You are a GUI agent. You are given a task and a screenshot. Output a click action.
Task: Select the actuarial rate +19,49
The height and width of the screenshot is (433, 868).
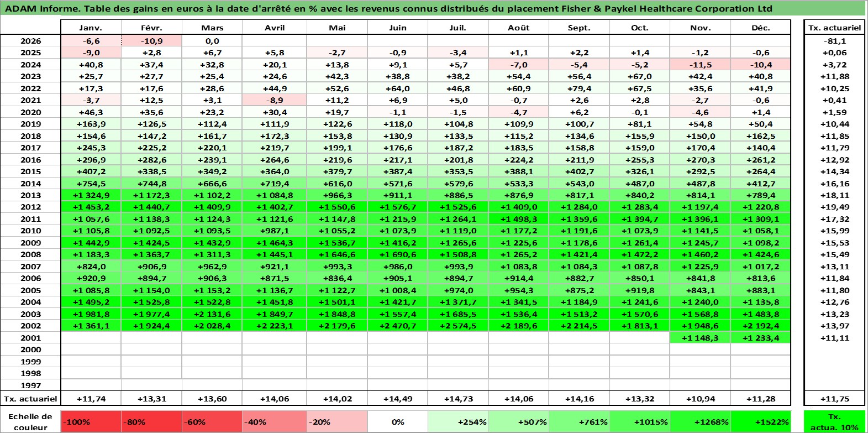tap(834, 207)
